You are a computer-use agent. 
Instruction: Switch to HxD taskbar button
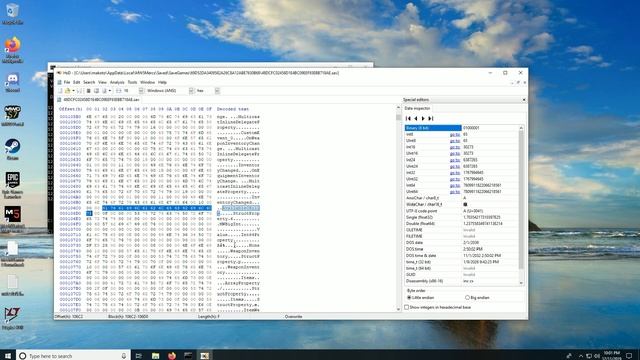point(204,356)
